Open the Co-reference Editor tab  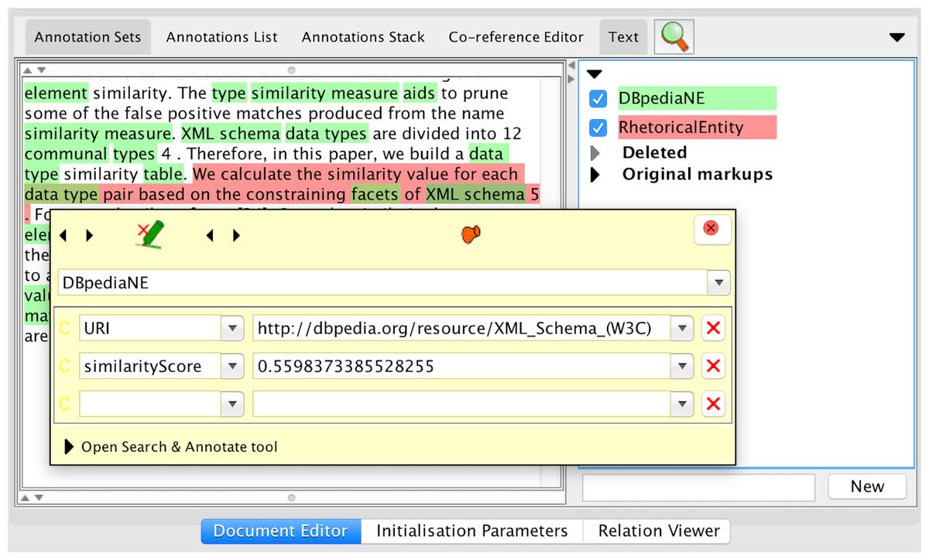(516, 37)
